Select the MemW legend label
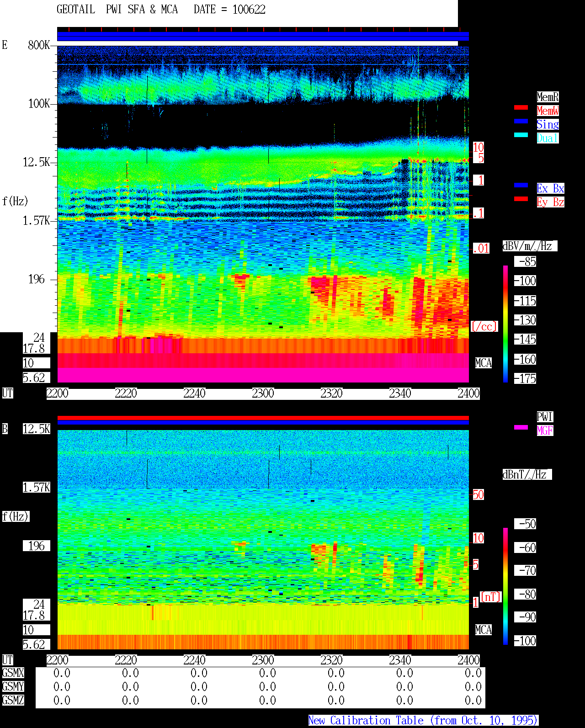This screenshot has height=728, width=585. pos(548,111)
